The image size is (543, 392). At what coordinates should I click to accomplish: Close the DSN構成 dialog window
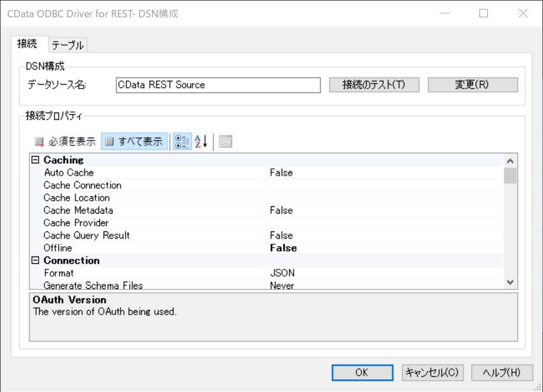523,13
